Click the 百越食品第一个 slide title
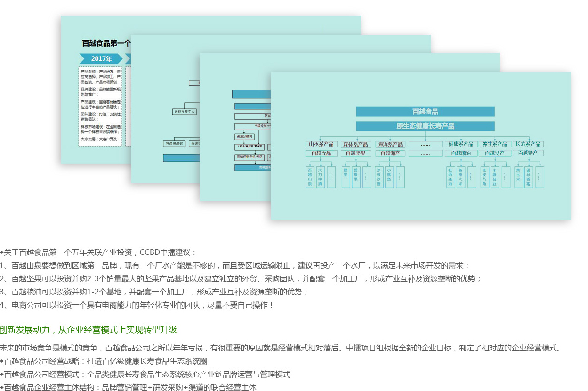The image size is (588, 391). pyautogui.click(x=106, y=43)
